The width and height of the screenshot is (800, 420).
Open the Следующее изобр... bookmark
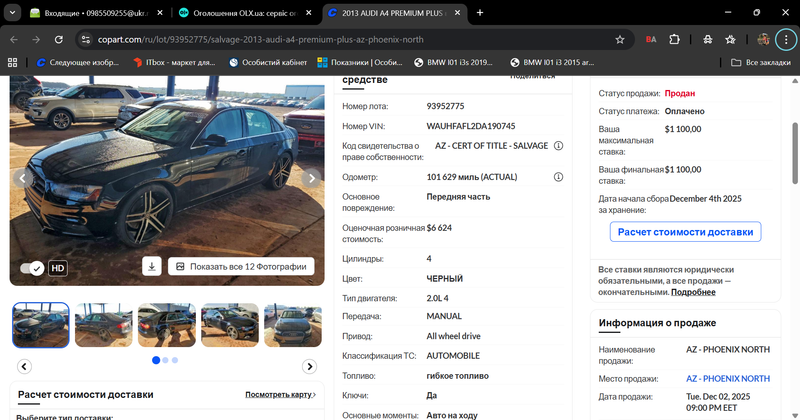78,62
